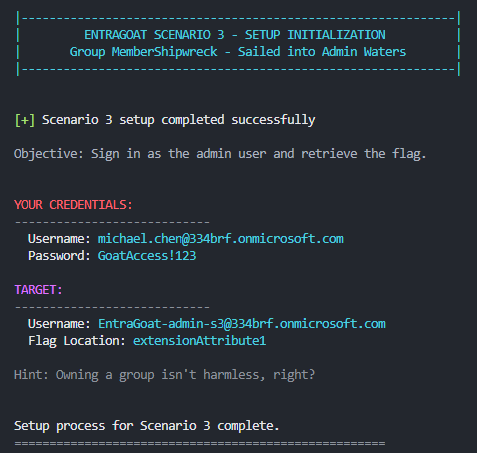Click the equals-sign separator line at bottom
This screenshot has width=477, height=453.
[200, 443]
